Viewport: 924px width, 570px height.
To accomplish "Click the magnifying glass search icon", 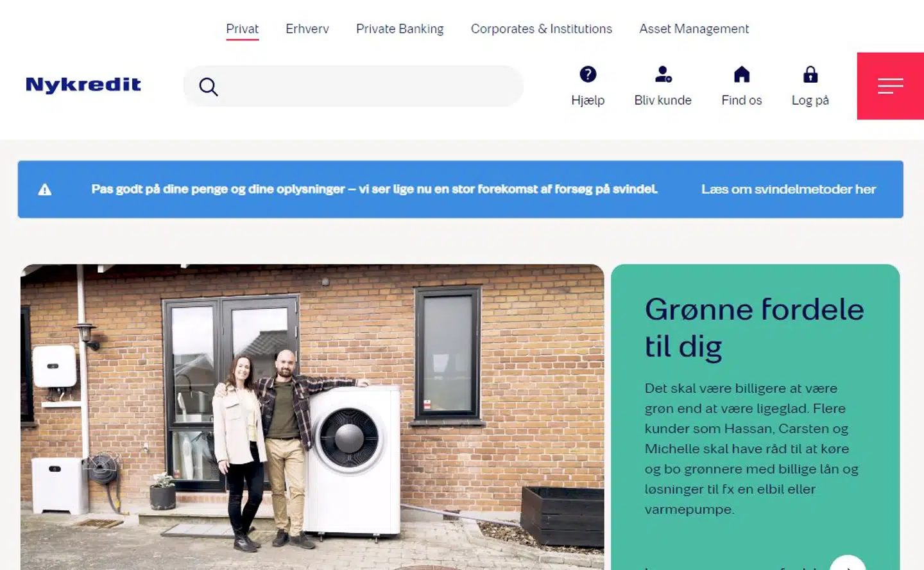I will click(208, 87).
